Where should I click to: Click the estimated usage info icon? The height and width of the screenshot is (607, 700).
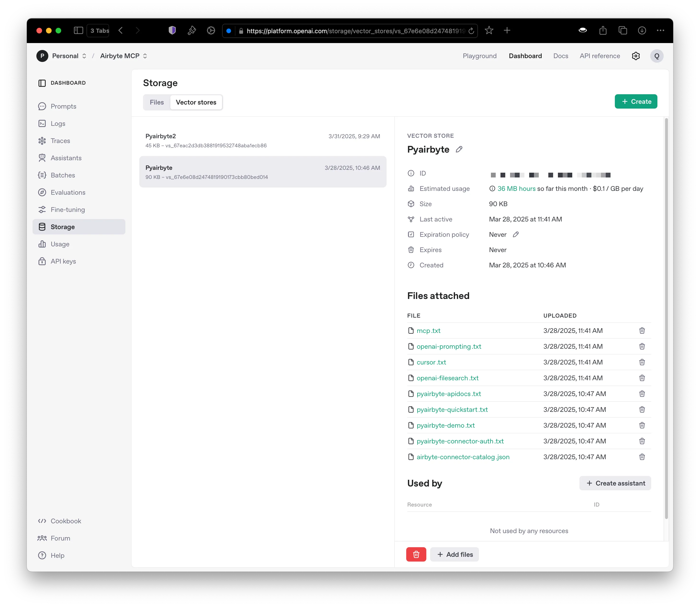pyautogui.click(x=492, y=189)
